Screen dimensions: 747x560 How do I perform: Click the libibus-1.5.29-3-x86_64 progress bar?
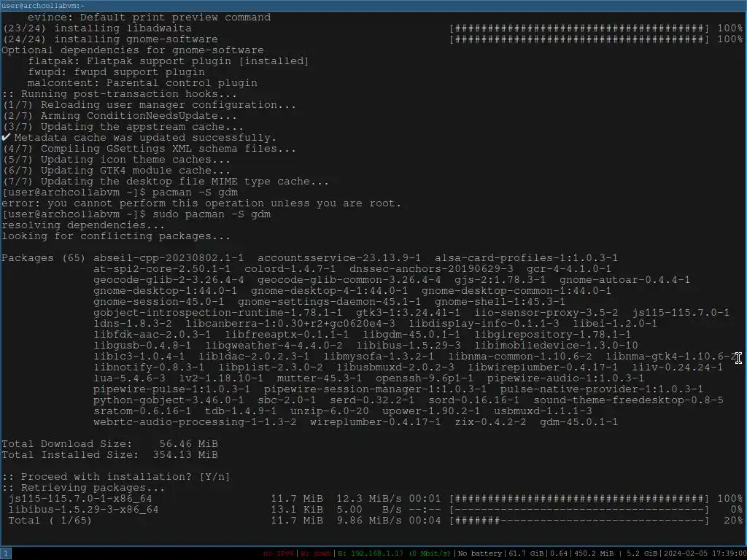[x=579, y=510]
